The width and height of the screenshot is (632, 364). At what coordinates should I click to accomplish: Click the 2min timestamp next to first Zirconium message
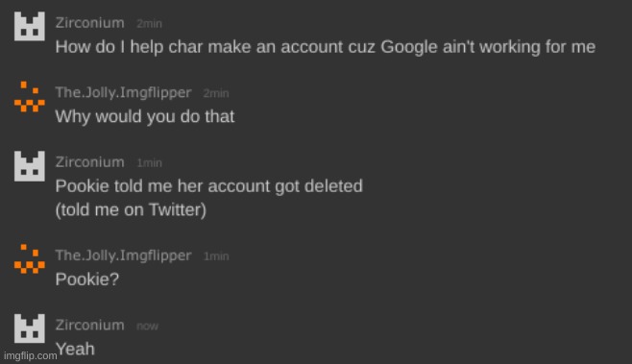[x=149, y=24]
